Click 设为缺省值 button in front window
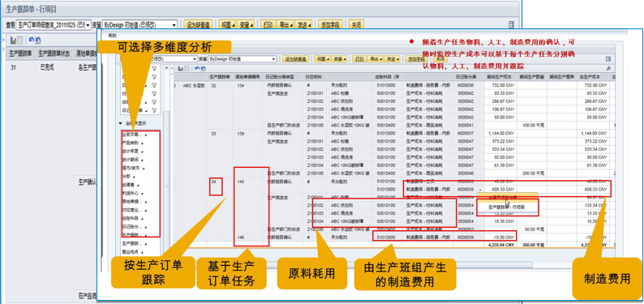The width and height of the screenshot is (644, 304). (295, 59)
